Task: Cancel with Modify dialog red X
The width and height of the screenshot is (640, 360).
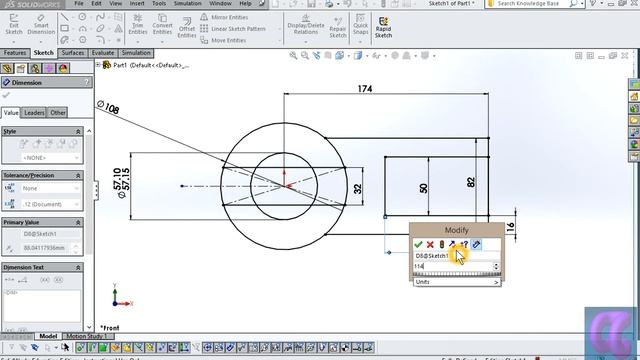Action: pyautogui.click(x=430, y=244)
